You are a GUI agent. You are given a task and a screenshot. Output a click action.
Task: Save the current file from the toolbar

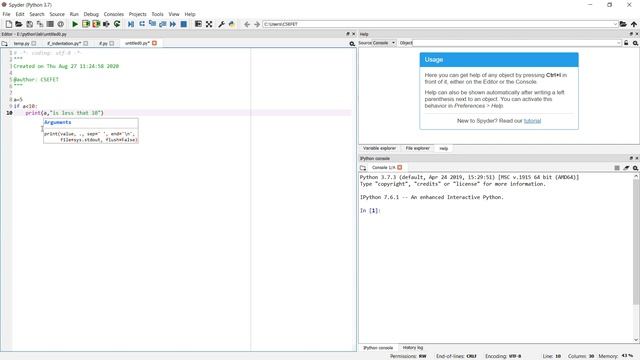coord(29,24)
